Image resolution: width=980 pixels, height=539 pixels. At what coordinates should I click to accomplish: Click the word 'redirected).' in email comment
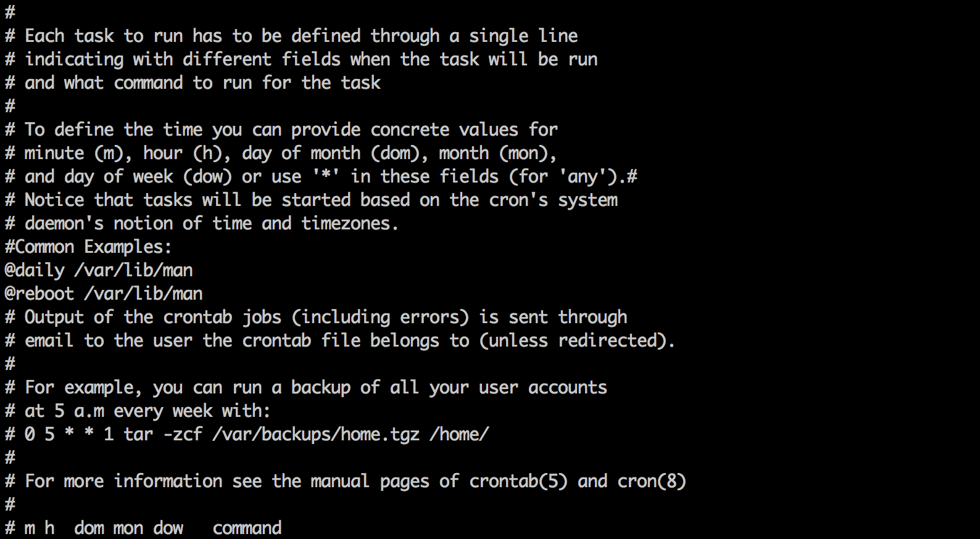(617, 341)
